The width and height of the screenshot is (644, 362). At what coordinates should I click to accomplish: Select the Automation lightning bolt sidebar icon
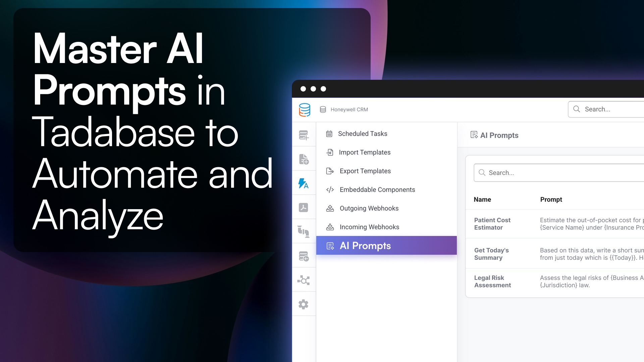[304, 183]
